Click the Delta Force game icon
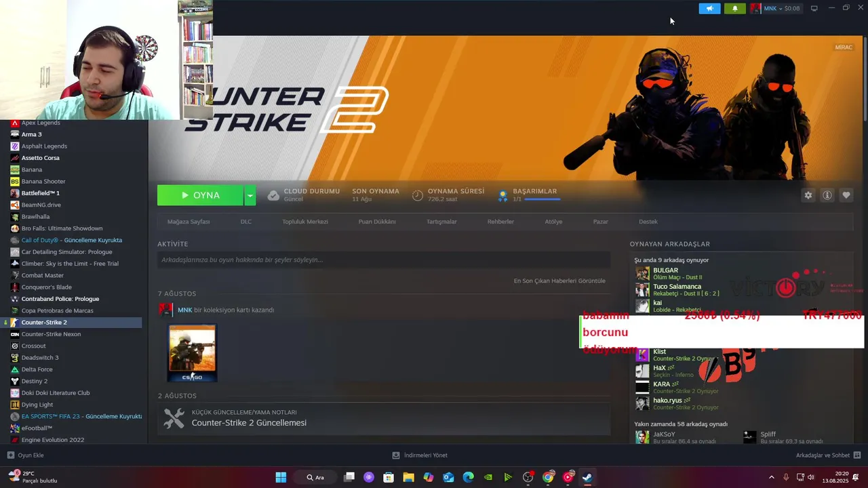 point(15,369)
